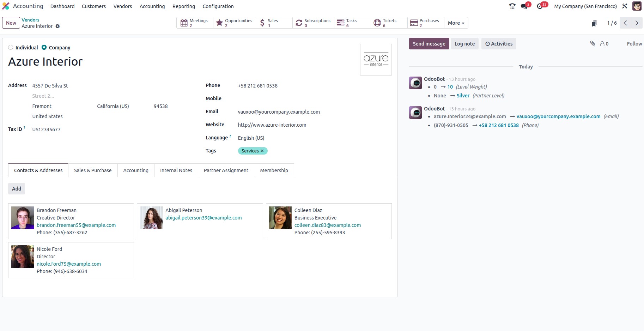The height and width of the screenshot is (331, 644).
Task: Click the New record button
Action: (11, 23)
